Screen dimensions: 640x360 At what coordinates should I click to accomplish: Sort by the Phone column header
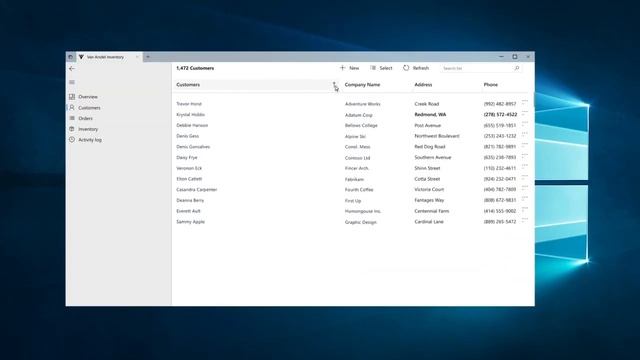491,84
